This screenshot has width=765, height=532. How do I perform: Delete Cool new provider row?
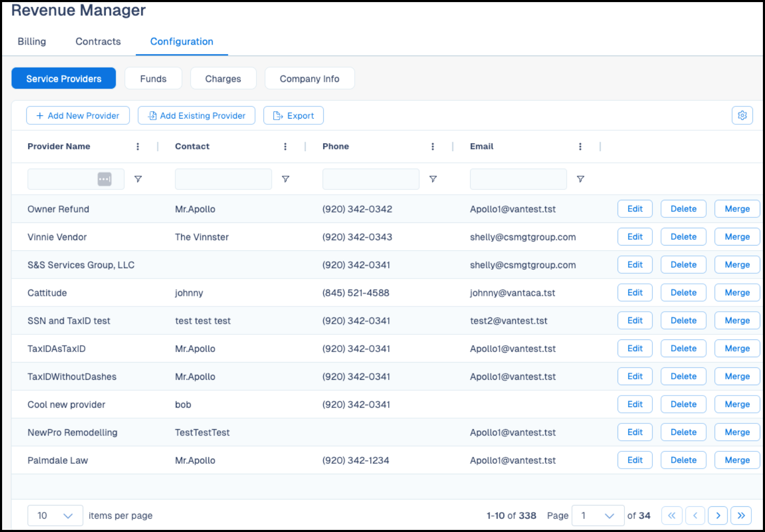tap(683, 404)
